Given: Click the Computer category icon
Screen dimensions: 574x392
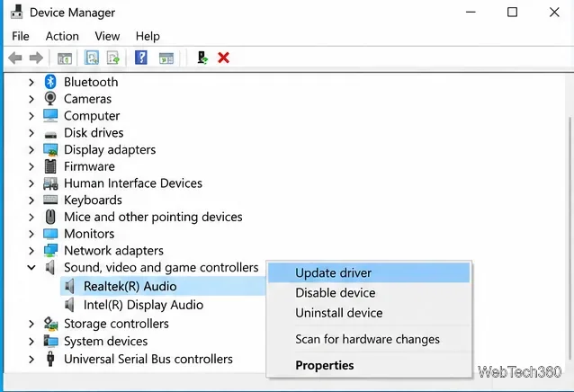Looking at the screenshot, I should point(50,116).
